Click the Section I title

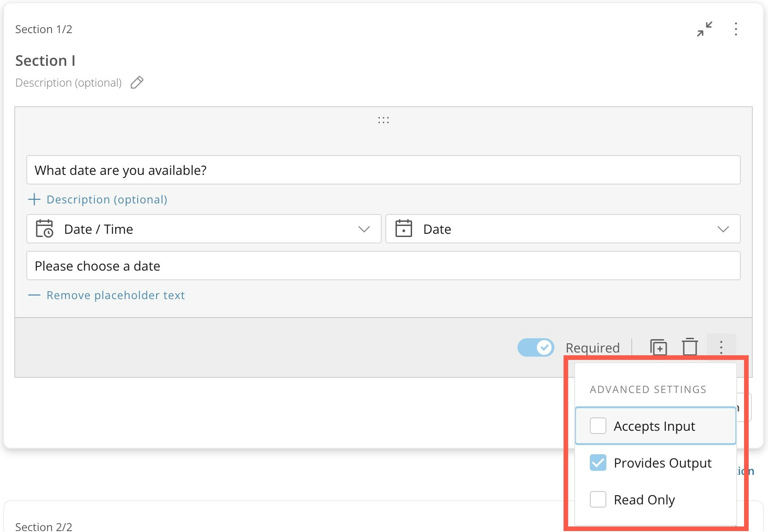tap(45, 60)
